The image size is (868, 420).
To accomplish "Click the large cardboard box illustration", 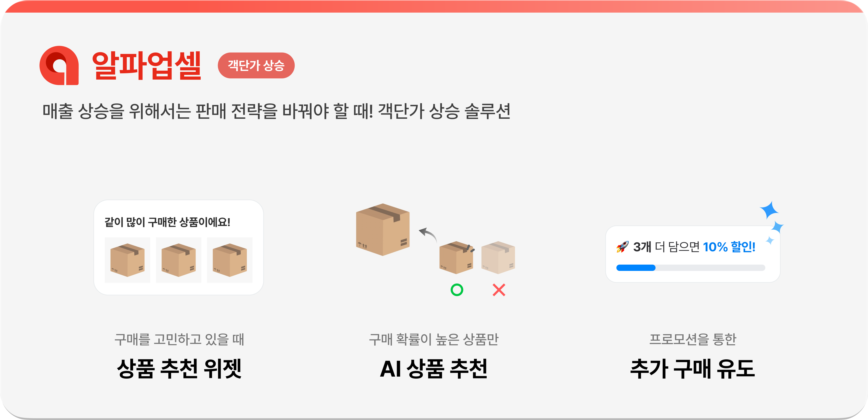I will (383, 229).
